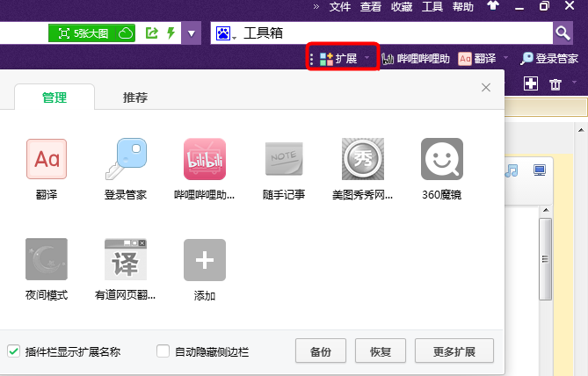The height and width of the screenshot is (376, 588).
Task: Open 扩展 dropdown arrow in plugin bar
Action: 367,58
